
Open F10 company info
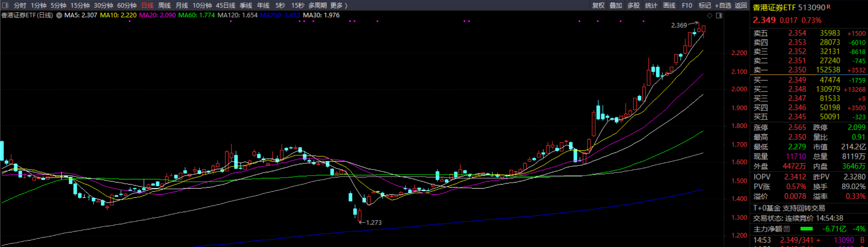coord(687,5)
